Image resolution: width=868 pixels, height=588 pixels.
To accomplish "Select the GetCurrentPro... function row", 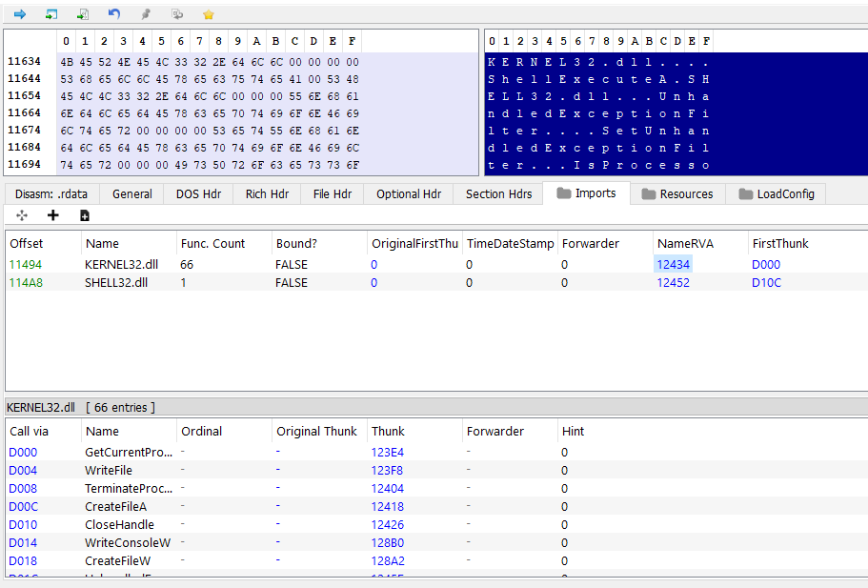I will click(436, 453).
